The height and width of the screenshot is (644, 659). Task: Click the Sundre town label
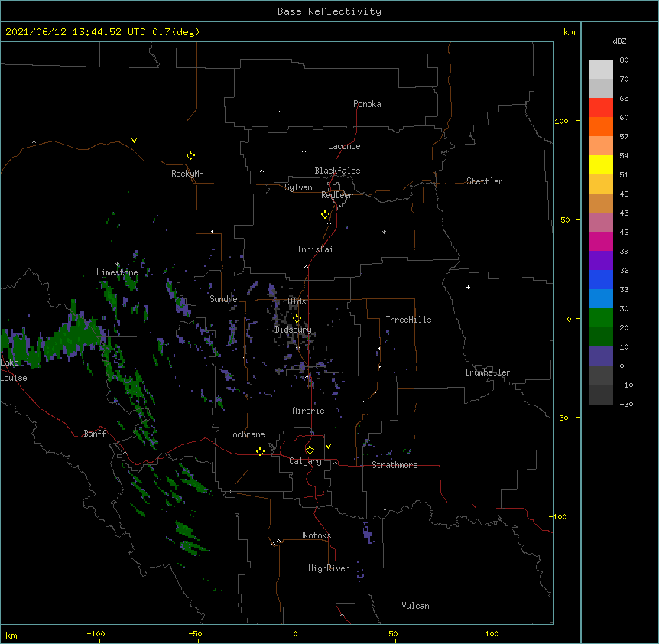tap(223, 299)
